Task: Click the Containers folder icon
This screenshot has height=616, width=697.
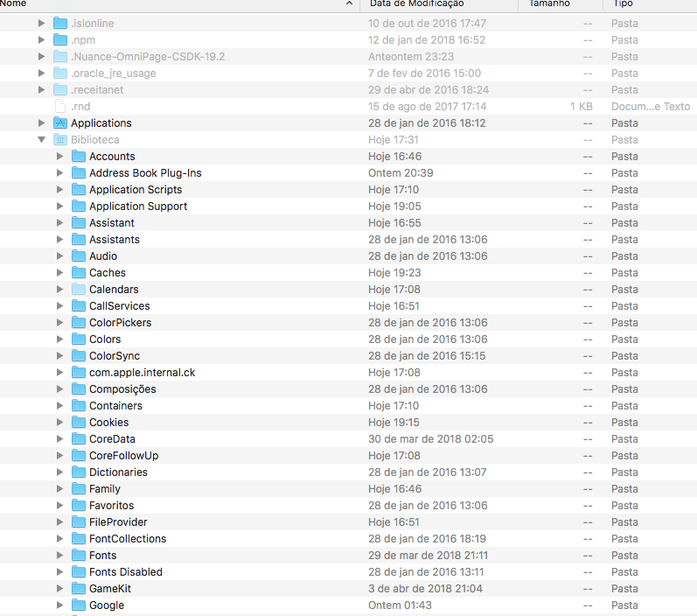Action: click(x=79, y=405)
